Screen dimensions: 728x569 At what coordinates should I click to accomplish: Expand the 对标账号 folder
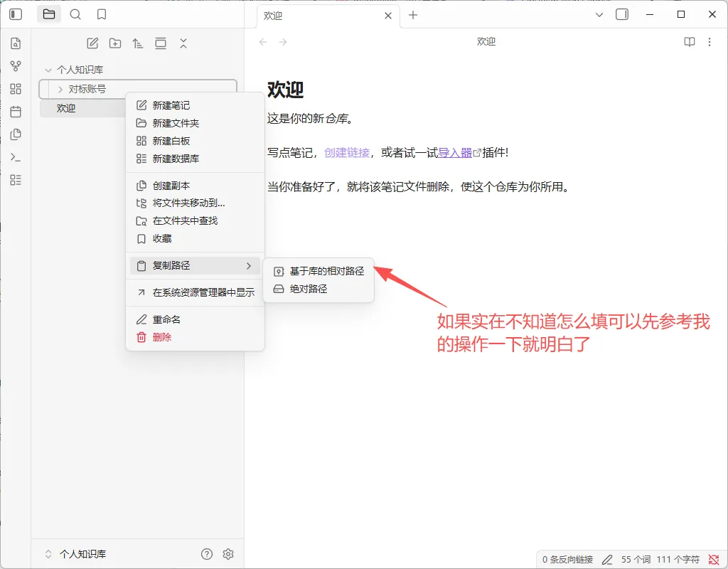[60, 89]
